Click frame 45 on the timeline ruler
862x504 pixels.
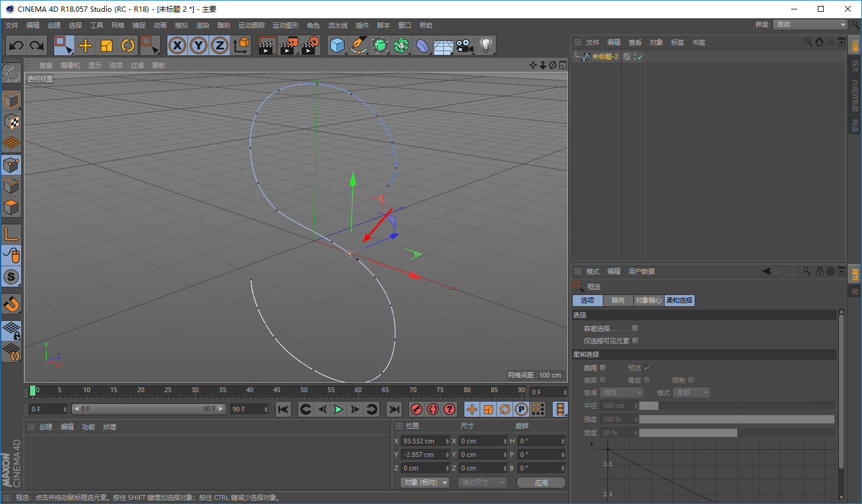click(277, 390)
